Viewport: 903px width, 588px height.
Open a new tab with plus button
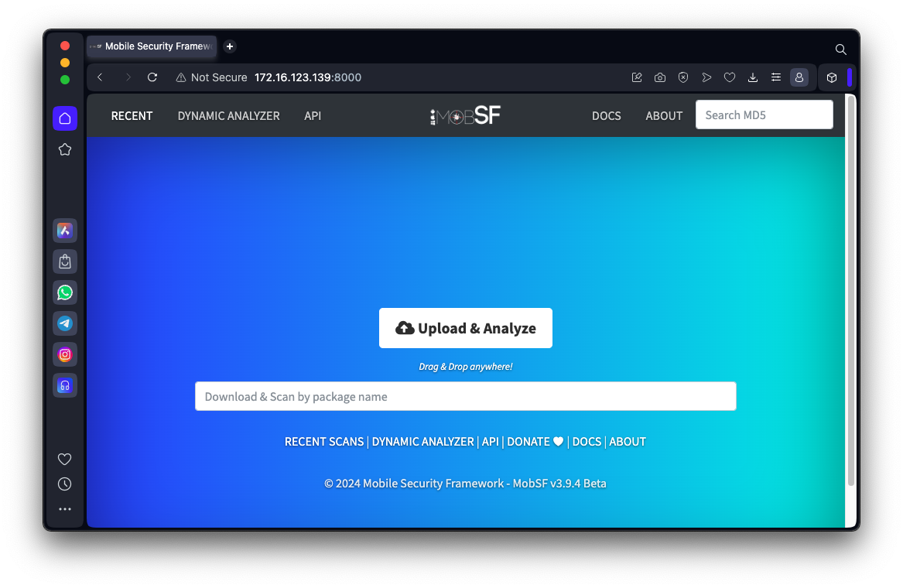[230, 46]
